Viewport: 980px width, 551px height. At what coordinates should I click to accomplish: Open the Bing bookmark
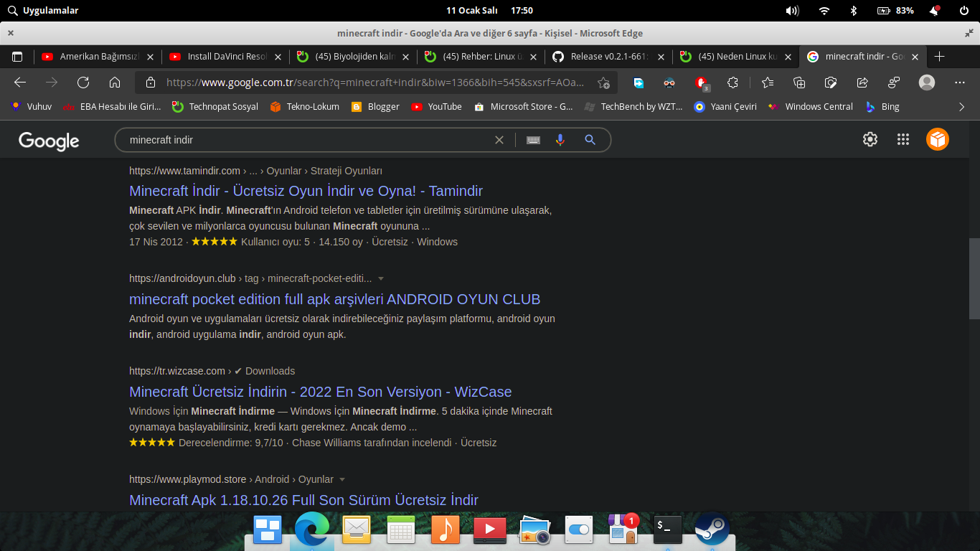[882, 106]
